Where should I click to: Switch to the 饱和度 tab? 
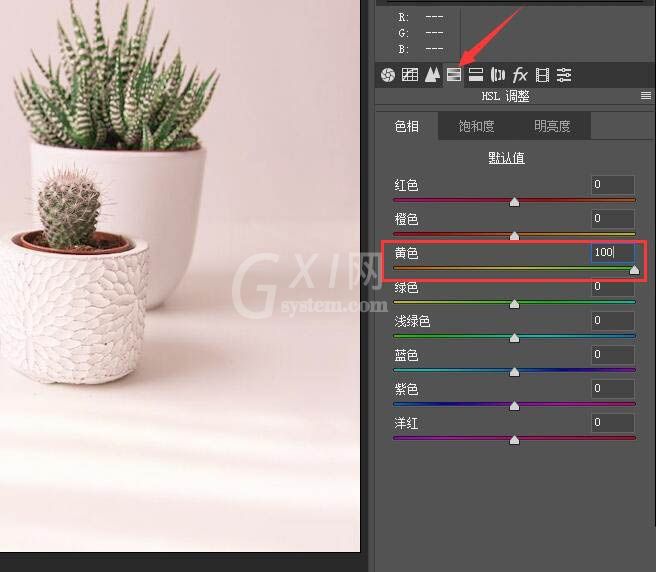(x=476, y=126)
